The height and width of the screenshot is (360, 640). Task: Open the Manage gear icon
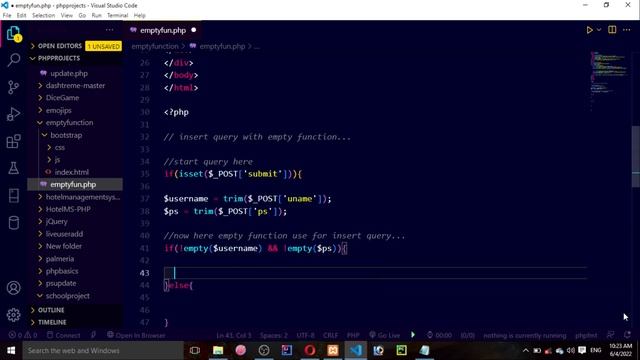point(13,315)
